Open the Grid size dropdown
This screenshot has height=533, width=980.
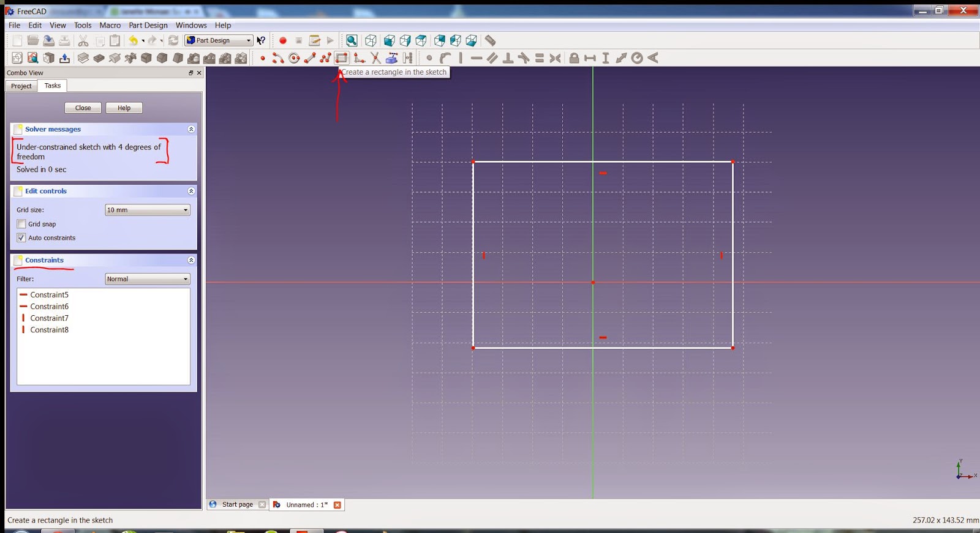148,210
